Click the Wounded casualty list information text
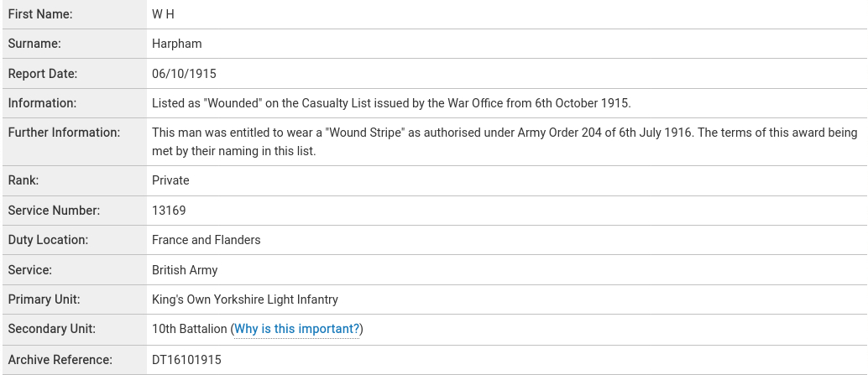This screenshot has width=868, height=375. (391, 103)
